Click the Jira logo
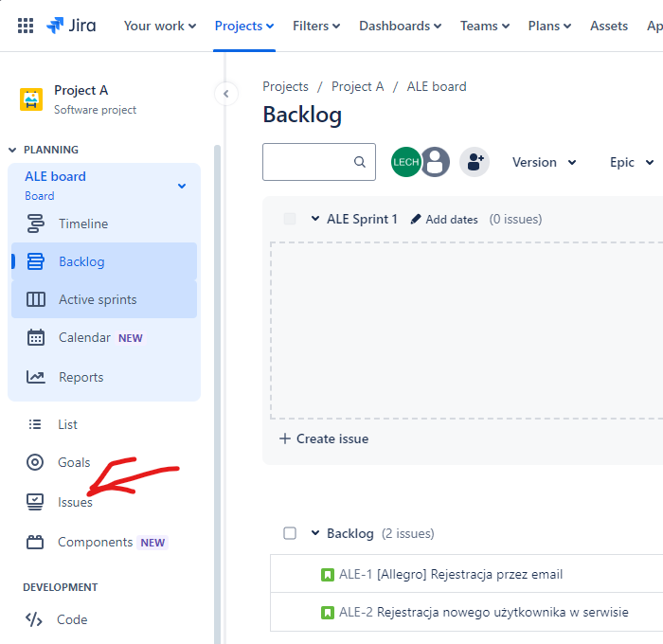The width and height of the screenshot is (663, 644). [x=71, y=26]
